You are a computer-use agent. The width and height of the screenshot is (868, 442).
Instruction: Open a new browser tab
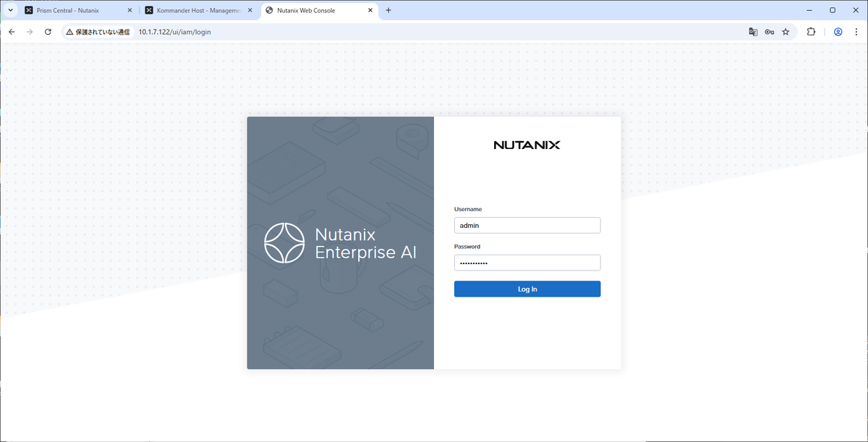(x=388, y=11)
